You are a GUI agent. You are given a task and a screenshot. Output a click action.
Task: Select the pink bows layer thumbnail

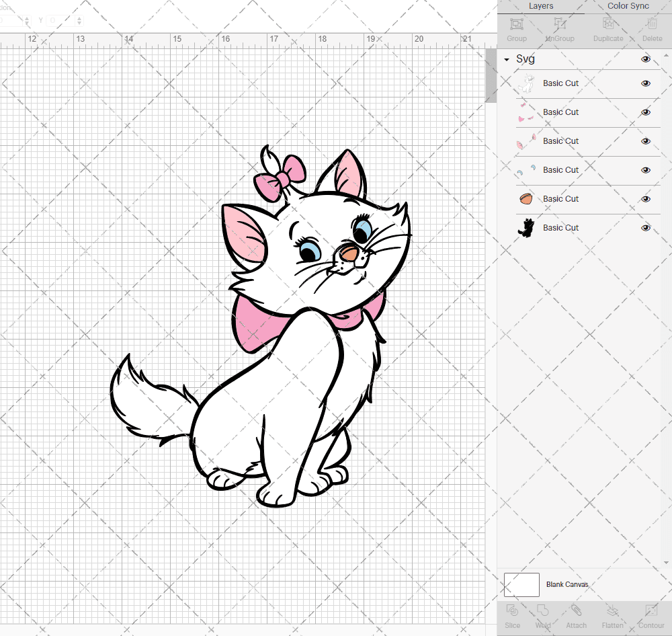pyautogui.click(x=526, y=112)
